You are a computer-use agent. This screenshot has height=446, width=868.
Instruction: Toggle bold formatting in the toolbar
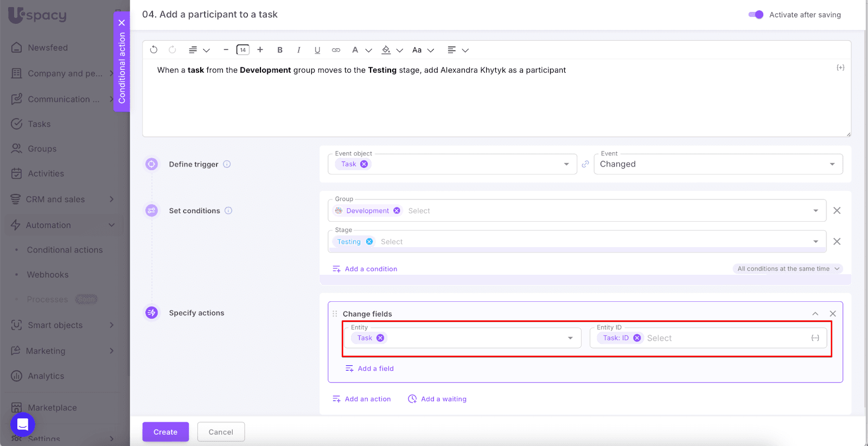(280, 50)
